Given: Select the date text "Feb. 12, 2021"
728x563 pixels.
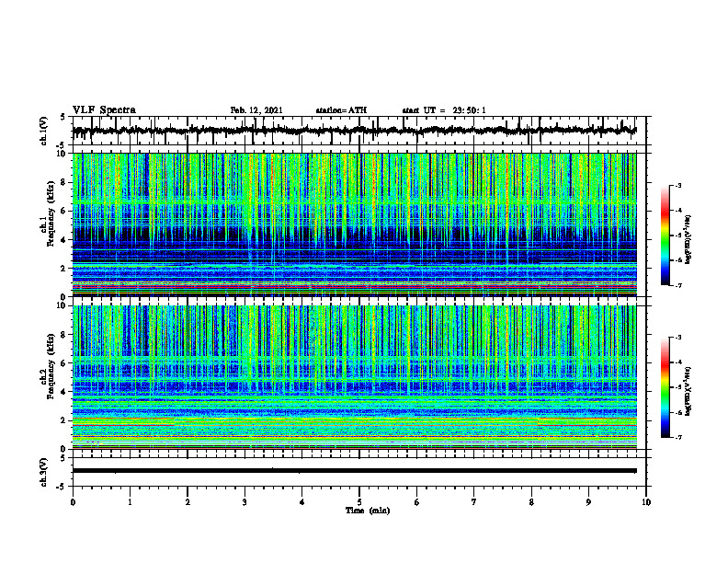Looking at the screenshot, I should point(256,110).
